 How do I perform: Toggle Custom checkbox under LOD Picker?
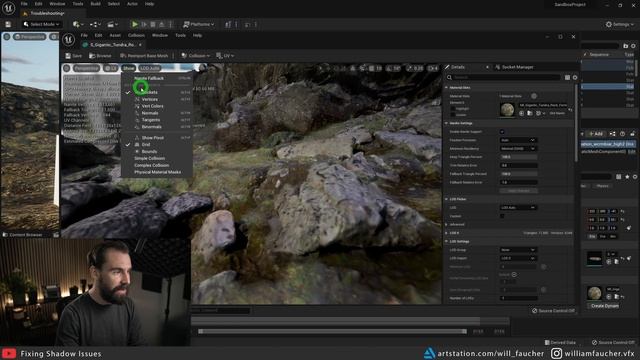[502, 216]
